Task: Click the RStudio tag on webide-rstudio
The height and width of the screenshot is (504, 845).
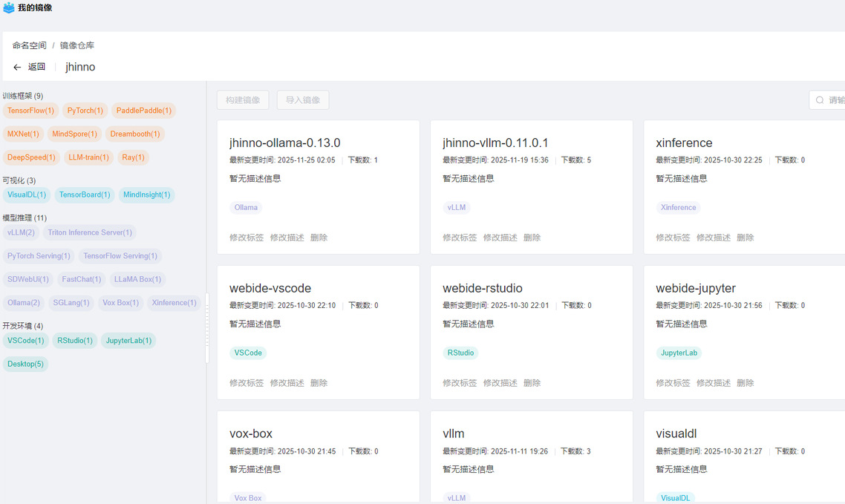Action: [460, 353]
